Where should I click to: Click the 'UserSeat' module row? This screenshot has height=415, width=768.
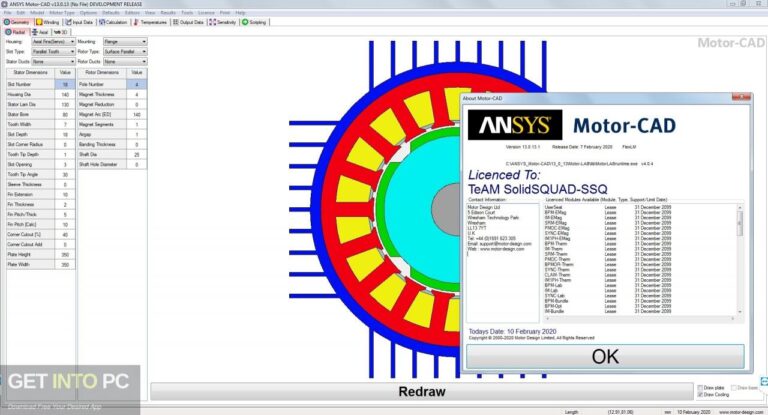[x=607, y=207]
